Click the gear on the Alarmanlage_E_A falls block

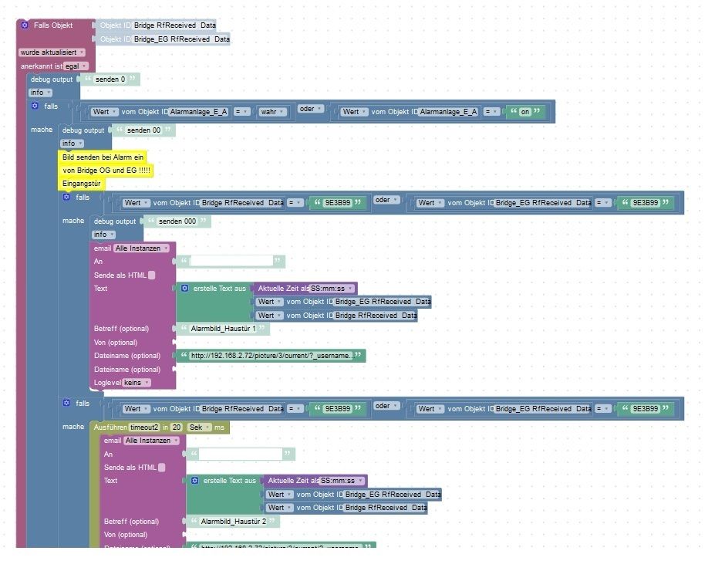tap(35, 106)
